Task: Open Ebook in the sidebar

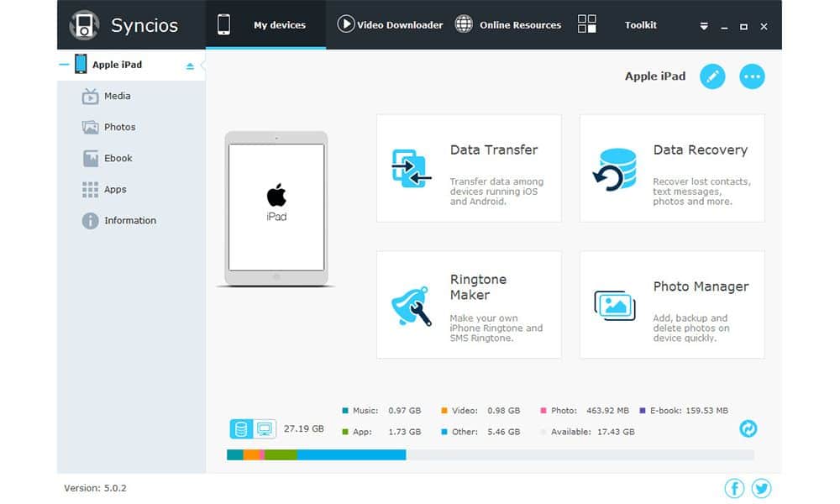Action: [x=131, y=158]
